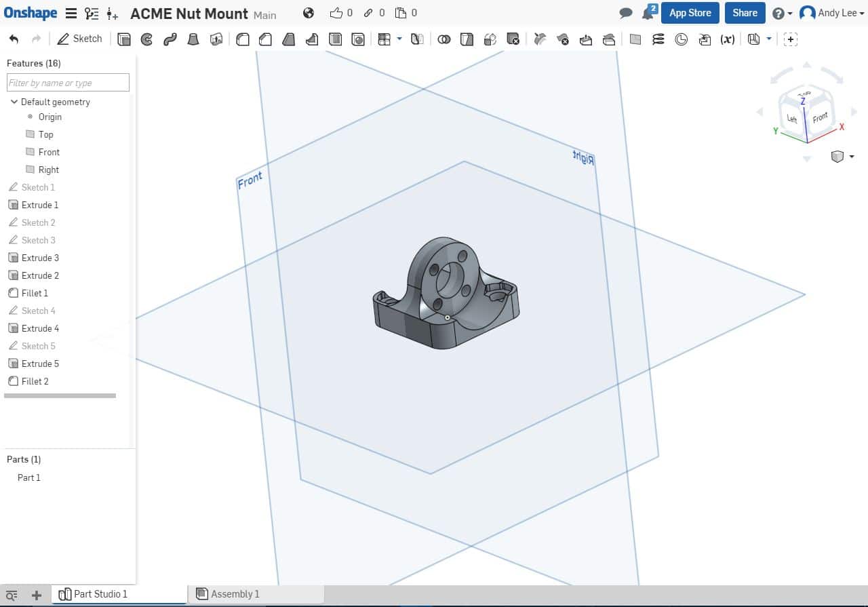
Task: Select the Derived tool
Action: point(705,39)
